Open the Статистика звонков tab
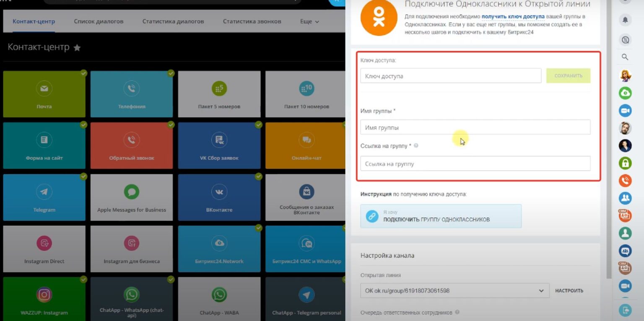 [x=252, y=21]
